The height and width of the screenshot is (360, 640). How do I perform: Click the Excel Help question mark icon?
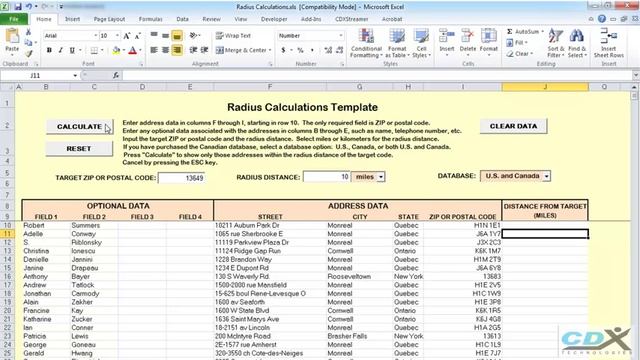click(602, 19)
